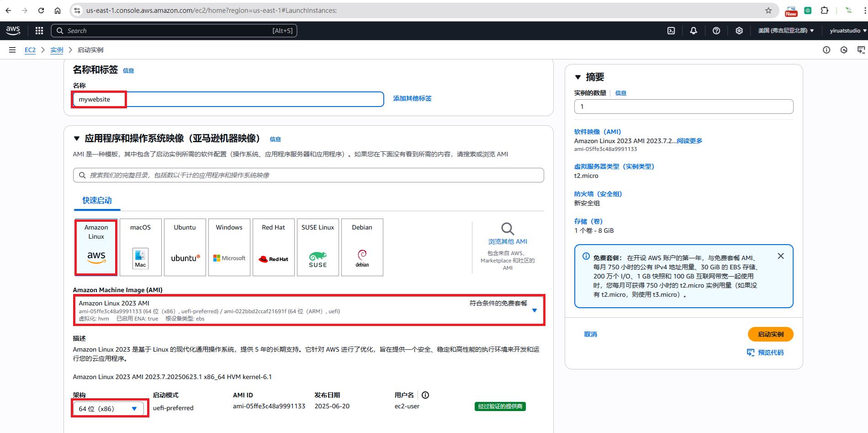
Task: Go to EC2 breadcrumb link
Action: pyautogui.click(x=30, y=50)
